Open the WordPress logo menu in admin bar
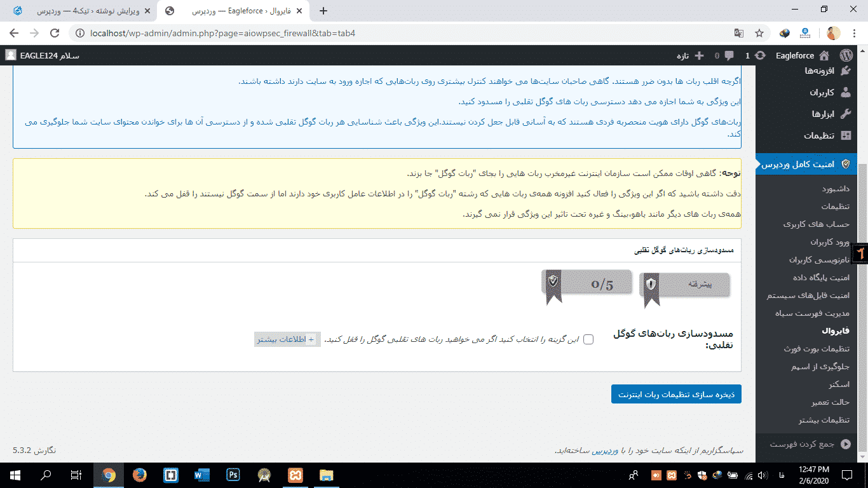The width and height of the screenshot is (868, 488). [846, 55]
